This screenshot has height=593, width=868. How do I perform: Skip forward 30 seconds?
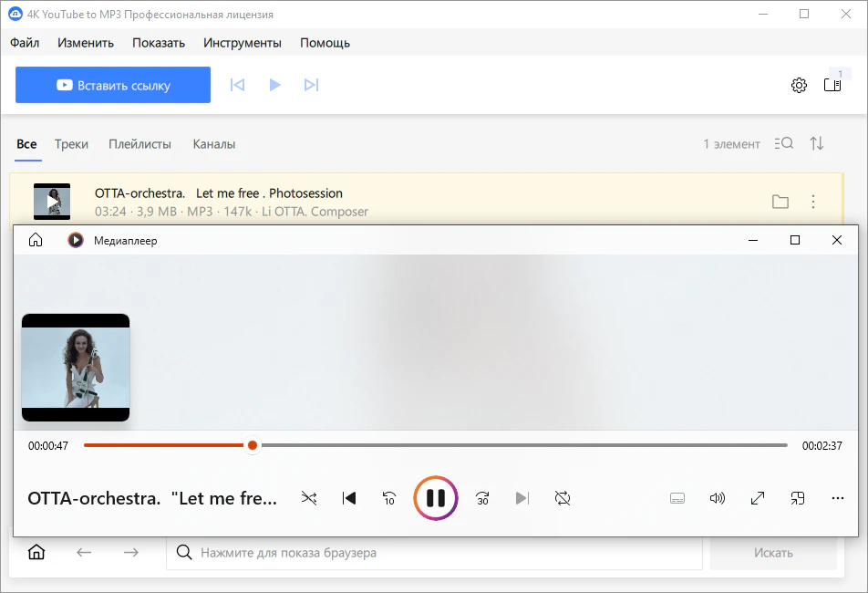point(482,498)
